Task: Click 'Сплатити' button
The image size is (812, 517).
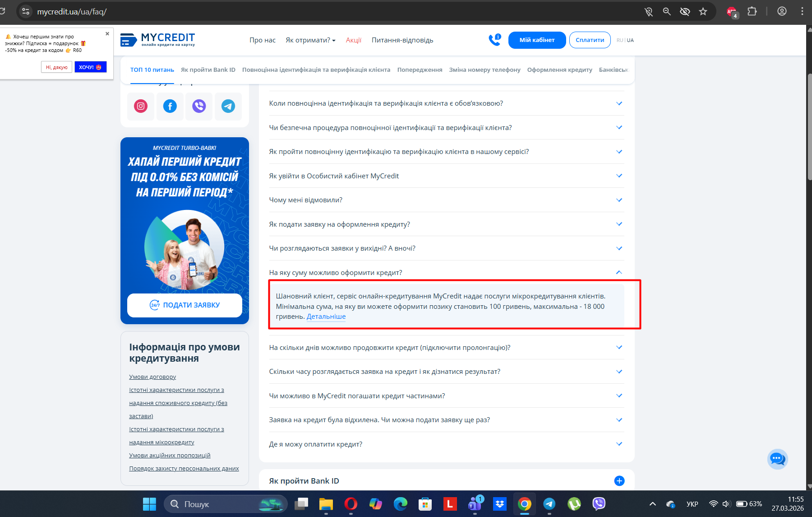Action: 590,40
